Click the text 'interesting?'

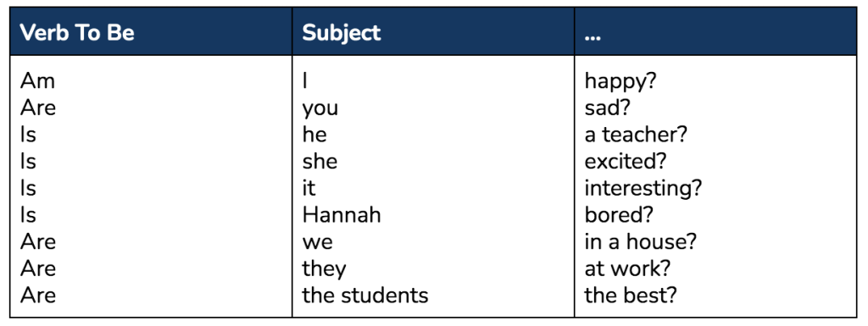(x=643, y=190)
